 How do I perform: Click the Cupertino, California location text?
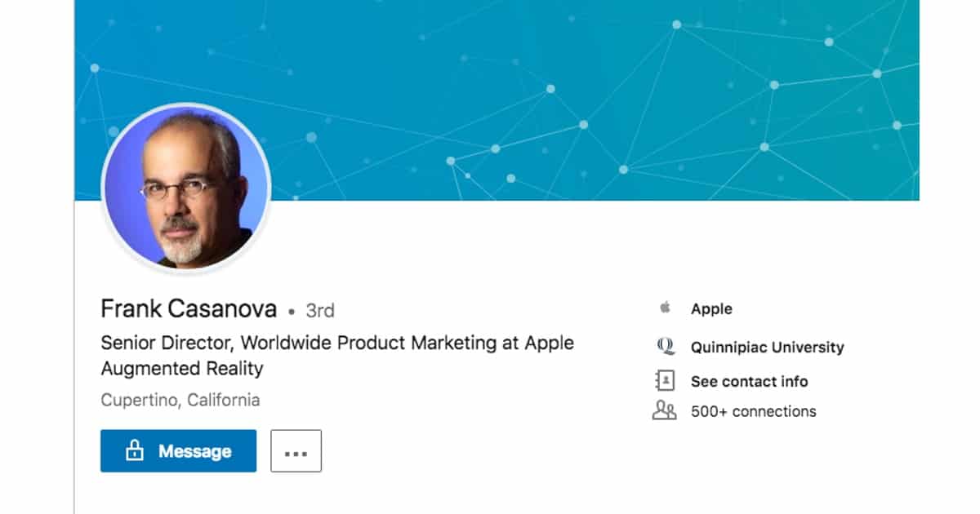(180, 401)
